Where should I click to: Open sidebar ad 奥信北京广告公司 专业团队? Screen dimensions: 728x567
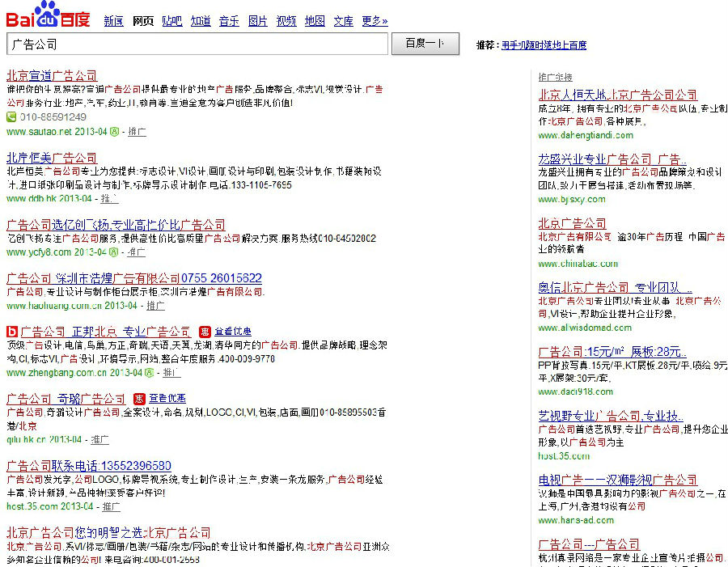click(616, 287)
